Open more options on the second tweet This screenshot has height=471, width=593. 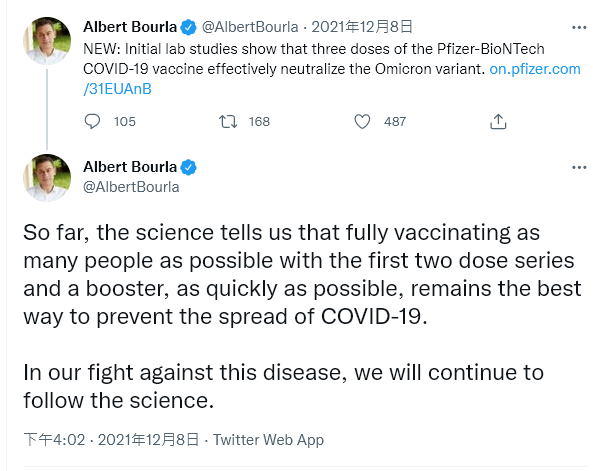pyautogui.click(x=579, y=167)
